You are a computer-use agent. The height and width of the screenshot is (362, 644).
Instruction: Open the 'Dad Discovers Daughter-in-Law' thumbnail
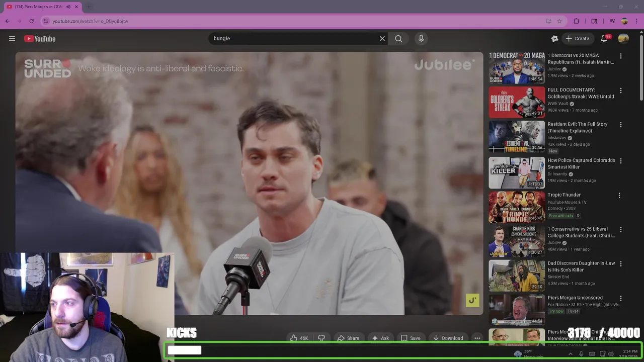pos(517,276)
